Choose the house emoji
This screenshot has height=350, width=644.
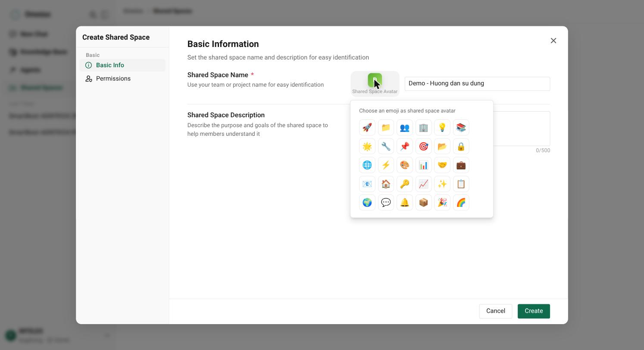coord(386,184)
